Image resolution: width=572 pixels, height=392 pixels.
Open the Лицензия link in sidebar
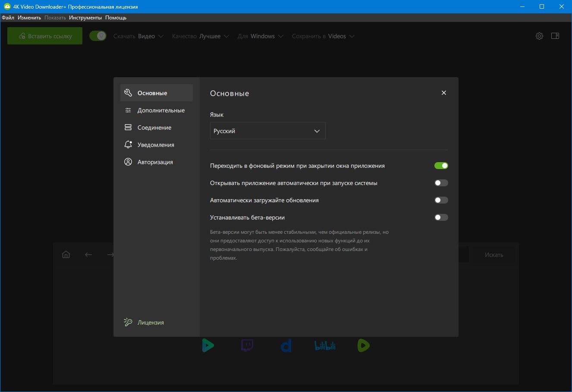coord(151,323)
